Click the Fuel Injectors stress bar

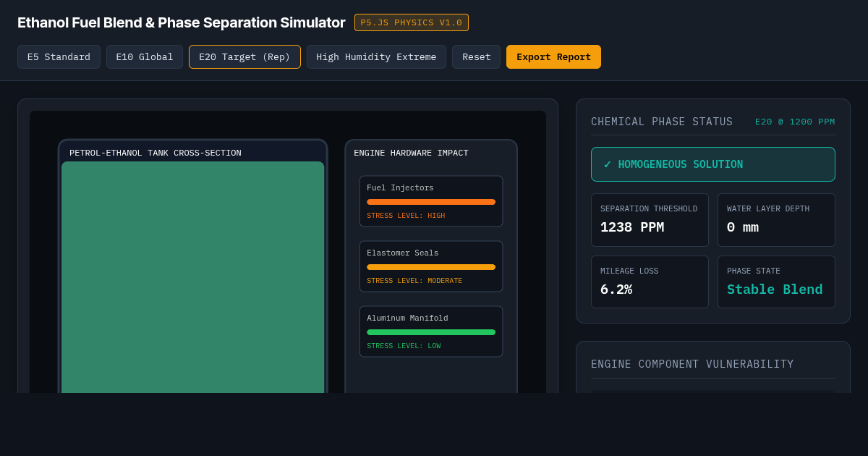tap(431, 202)
